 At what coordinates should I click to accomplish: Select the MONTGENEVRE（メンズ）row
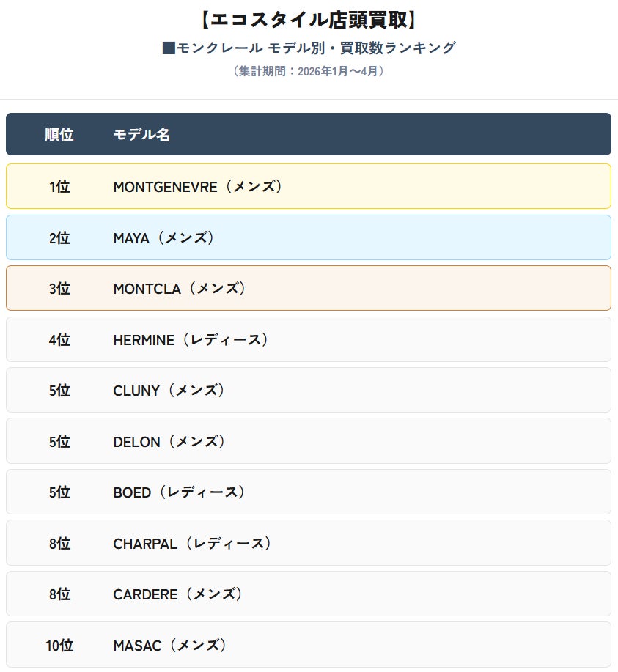coord(309,186)
